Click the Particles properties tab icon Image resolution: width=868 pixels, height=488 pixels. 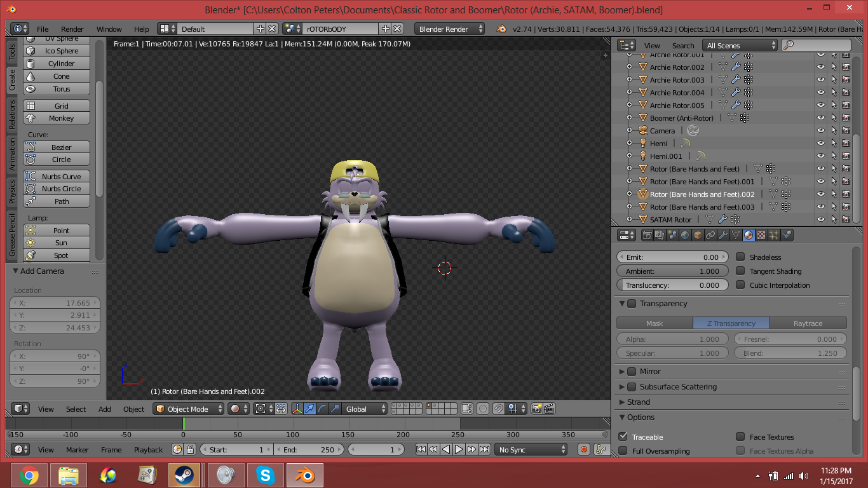[774, 235]
